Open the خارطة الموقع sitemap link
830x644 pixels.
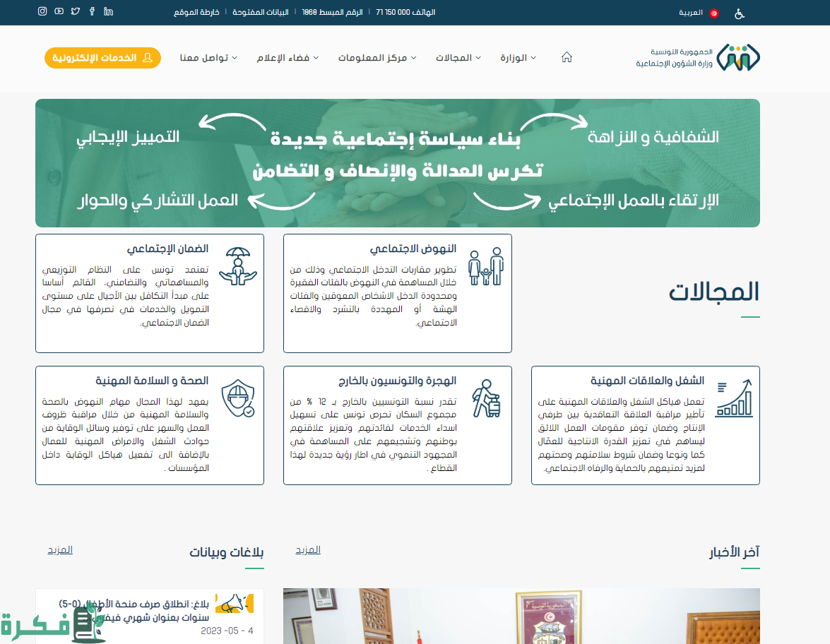[x=196, y=13]
